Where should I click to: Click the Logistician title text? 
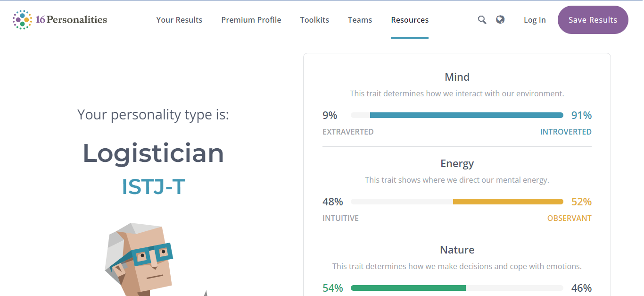[x=153, y=153]
